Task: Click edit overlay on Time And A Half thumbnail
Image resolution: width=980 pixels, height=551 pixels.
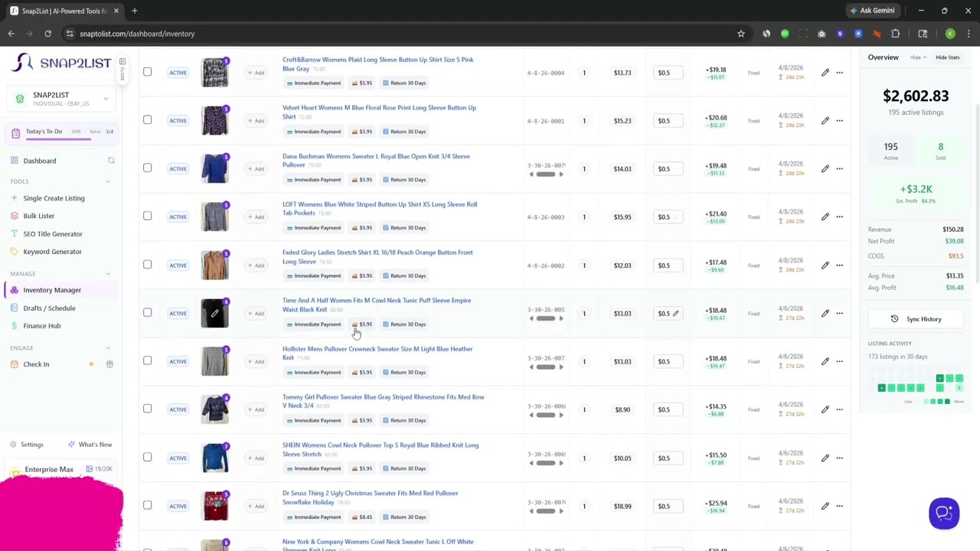Action: click(x=215, y=313)
